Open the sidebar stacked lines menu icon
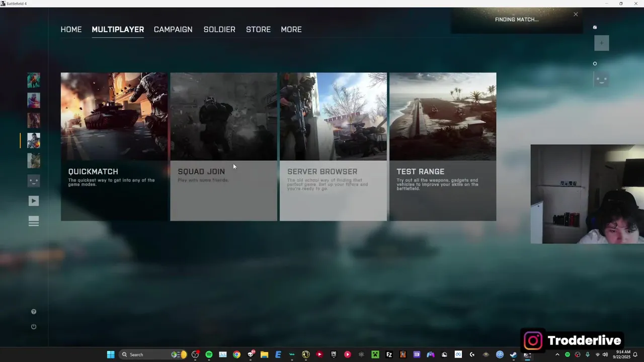 click(x=34, y=221)
